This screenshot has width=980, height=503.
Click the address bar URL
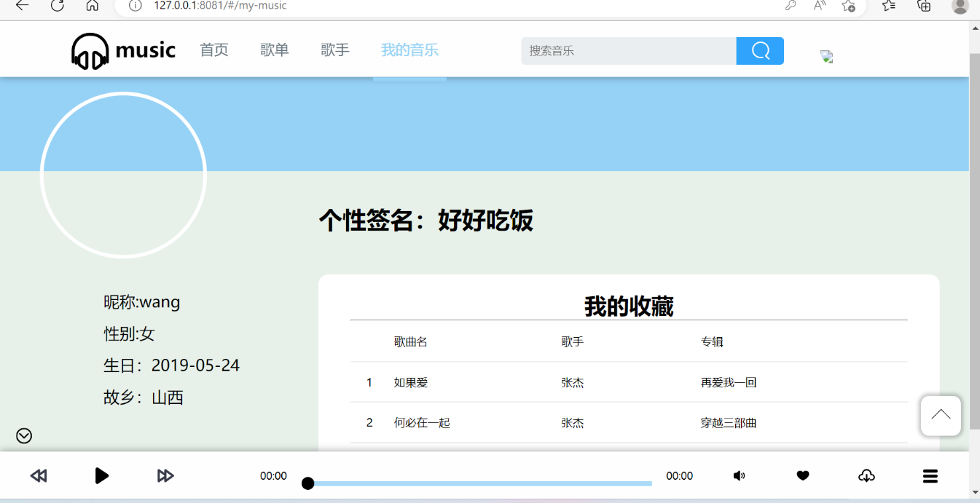click(x=220, y=6)
